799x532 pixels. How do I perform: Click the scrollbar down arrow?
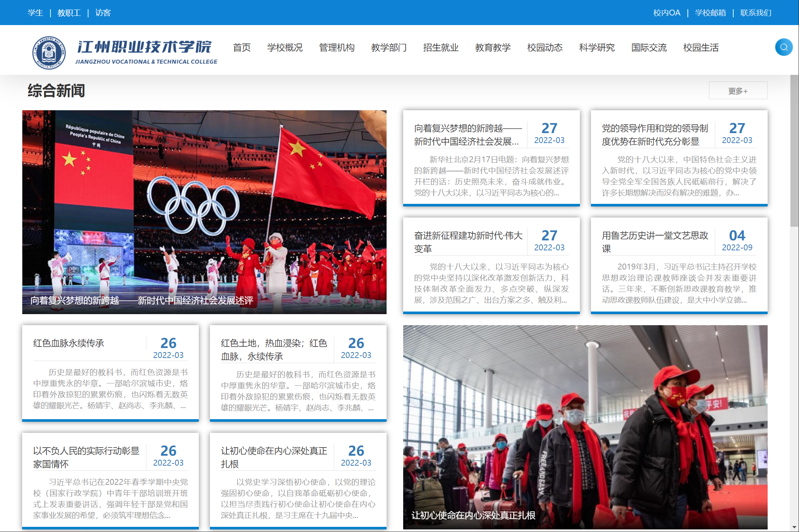[794, 527]
